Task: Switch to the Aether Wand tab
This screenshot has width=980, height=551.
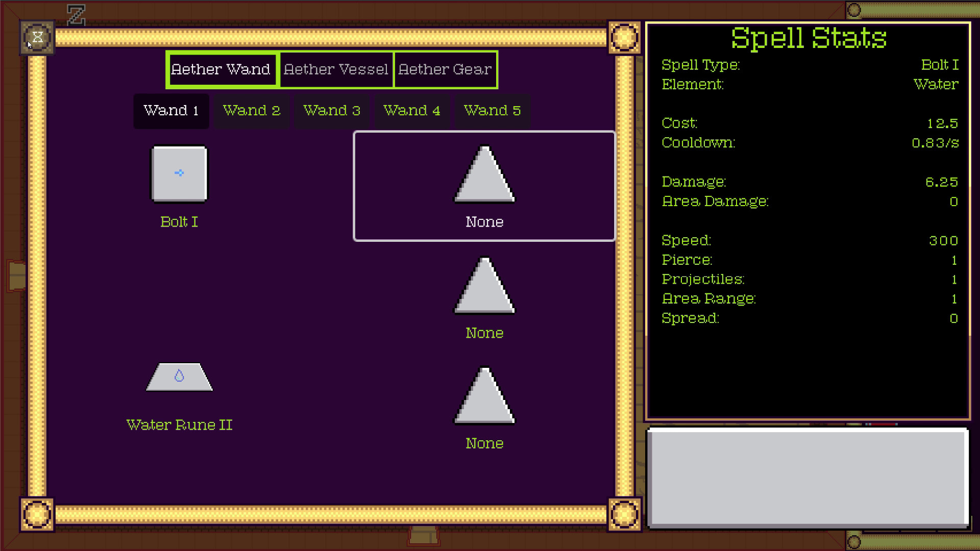Action: coord(221,69)
